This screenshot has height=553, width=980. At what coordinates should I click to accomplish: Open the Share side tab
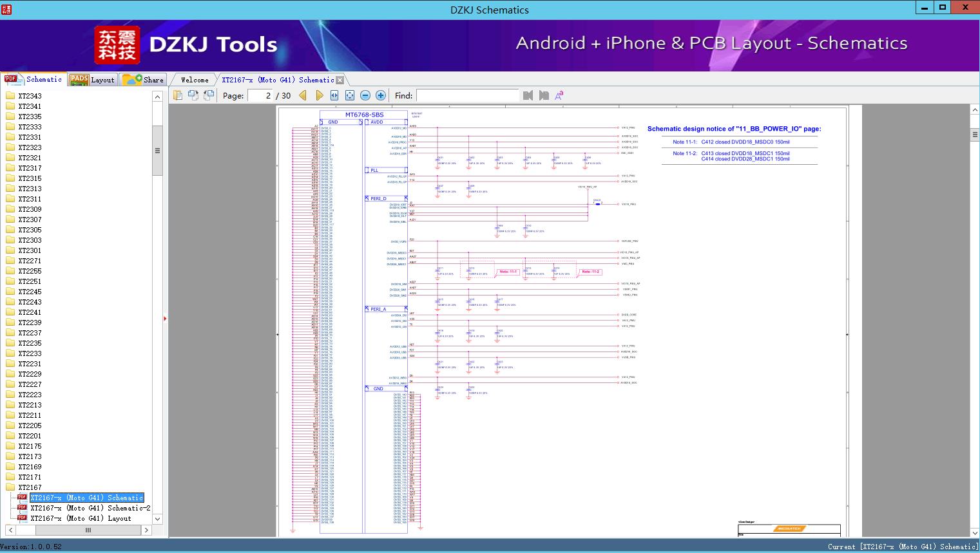point(143,79)
